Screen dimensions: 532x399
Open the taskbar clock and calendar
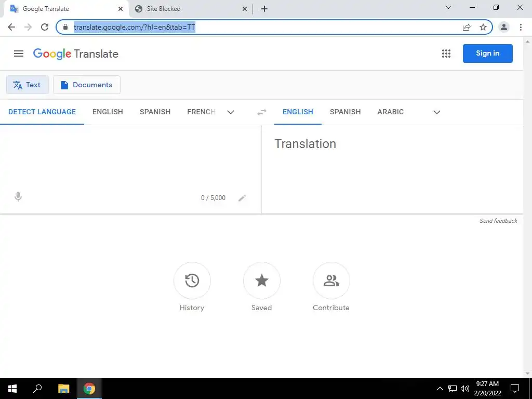tap(487, 389)
